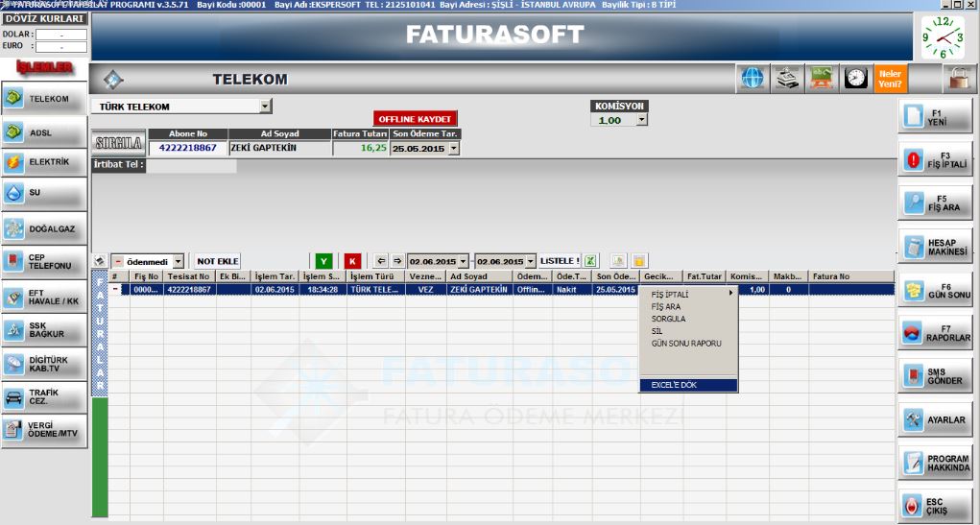Choose GÜN SONU RAPORU from context menu

[x=686, y=344]
